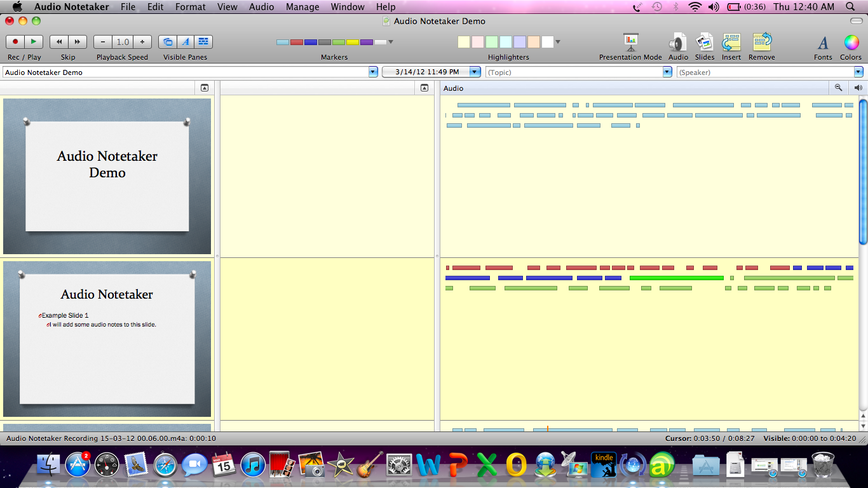Open the Format menu

point(191,7)
